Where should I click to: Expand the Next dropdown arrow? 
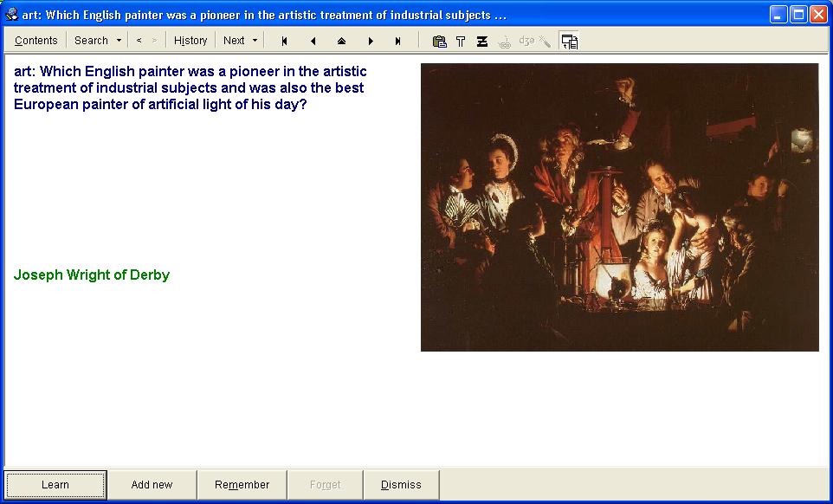click(255, 41)
